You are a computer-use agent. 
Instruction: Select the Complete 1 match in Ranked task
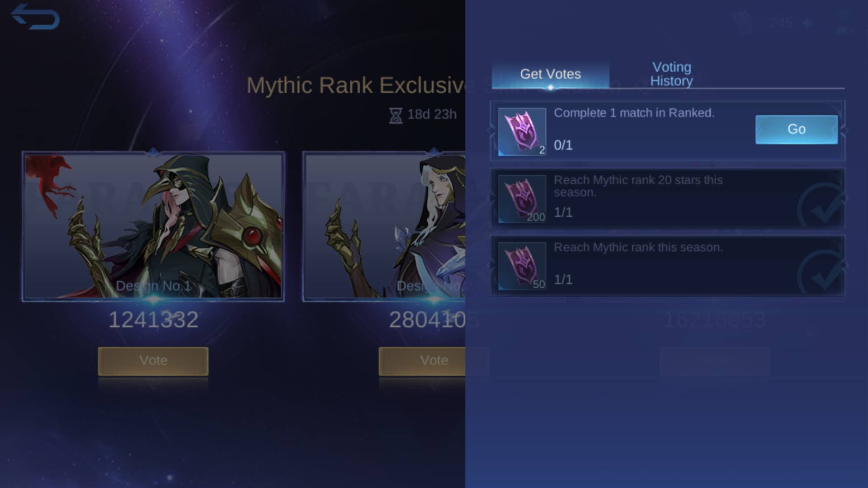[x=668, y=131]
